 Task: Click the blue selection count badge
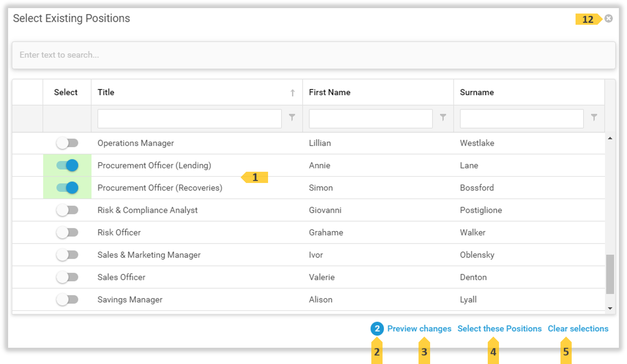[x=377, y=329]
